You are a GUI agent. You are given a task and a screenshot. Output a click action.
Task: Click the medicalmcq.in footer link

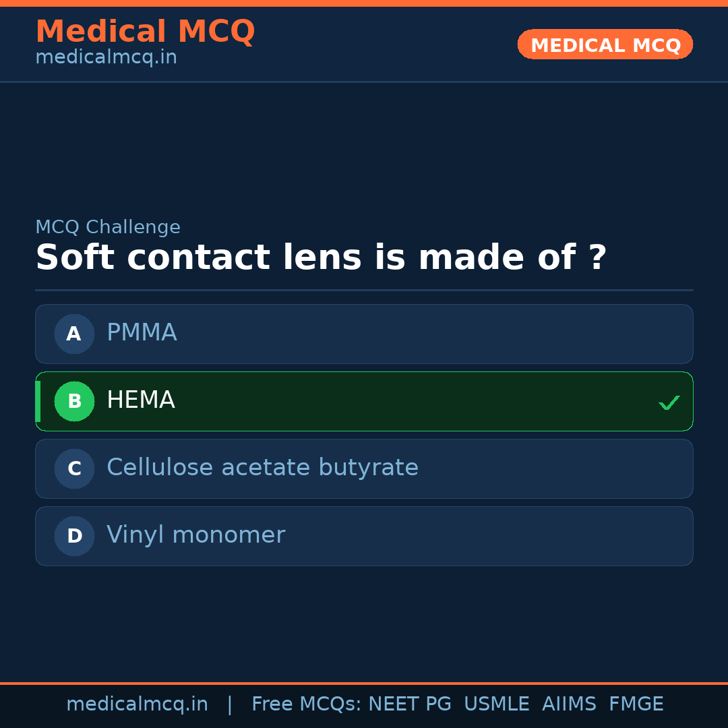138,704
